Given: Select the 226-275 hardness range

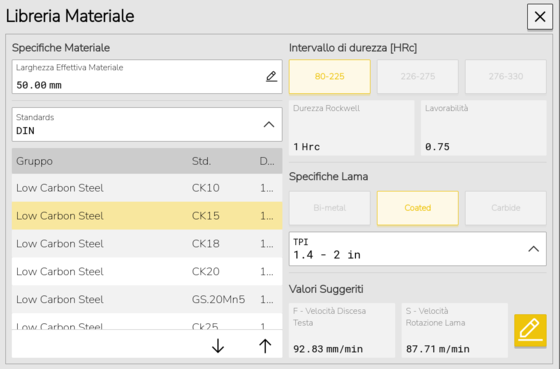Looking at the screenshot, I should click(x=418, y=76).
